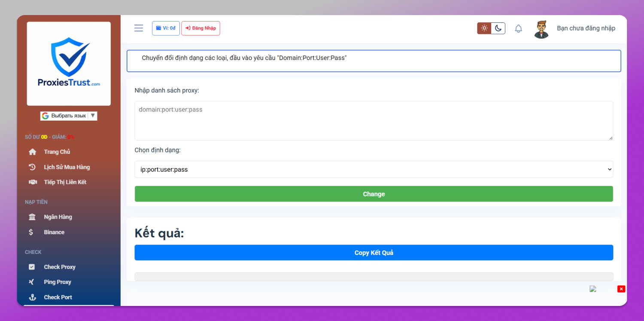
Task: Open the Check Proxy menu item
Action: [60, 267]
